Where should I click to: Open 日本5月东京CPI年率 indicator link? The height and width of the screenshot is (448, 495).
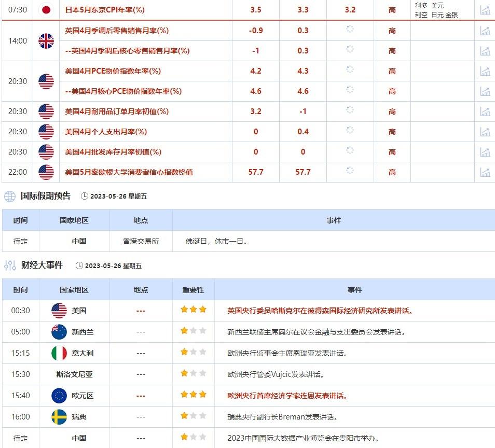tap(105, 10)
